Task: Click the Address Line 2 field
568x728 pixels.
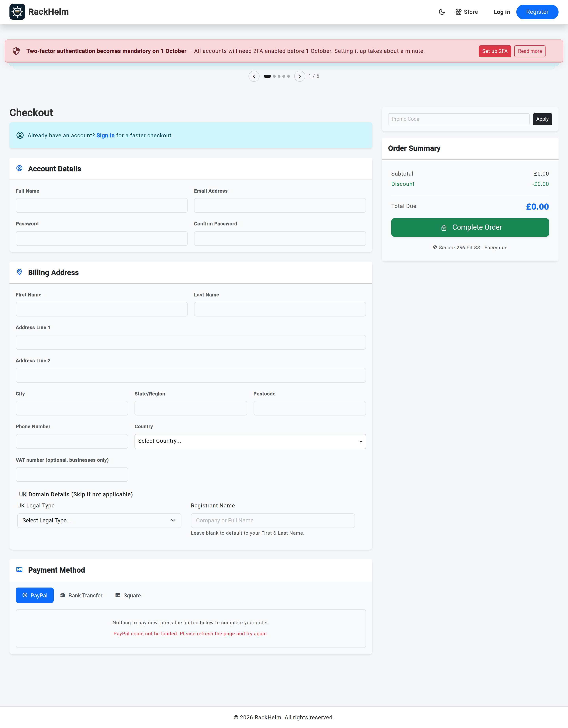Action: 191,375
